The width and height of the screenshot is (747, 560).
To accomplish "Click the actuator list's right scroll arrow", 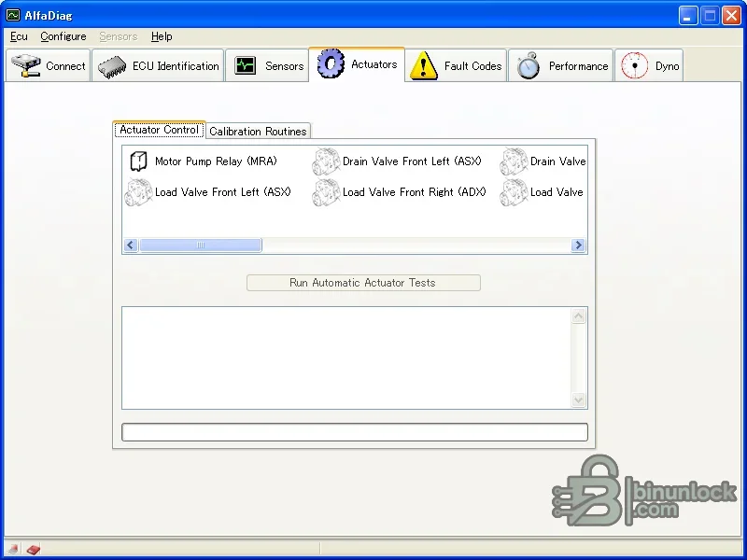I will pyautogui.click(x=578, y=245).
